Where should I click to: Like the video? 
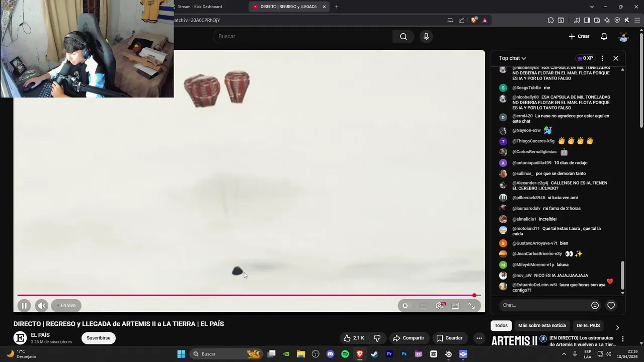click(x=354, y=338)
